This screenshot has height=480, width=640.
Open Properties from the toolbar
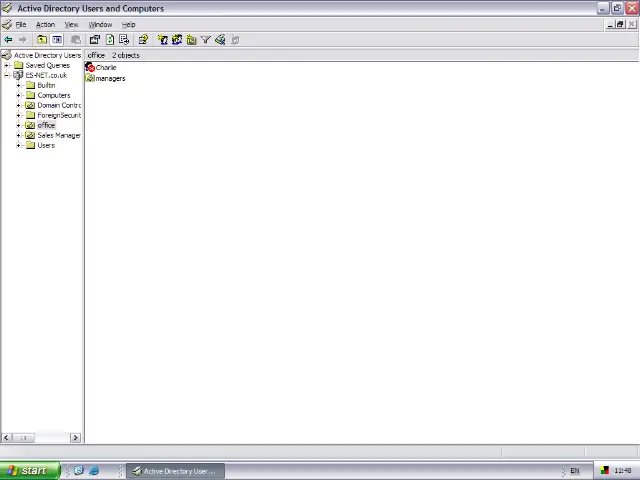click(95, 40)
